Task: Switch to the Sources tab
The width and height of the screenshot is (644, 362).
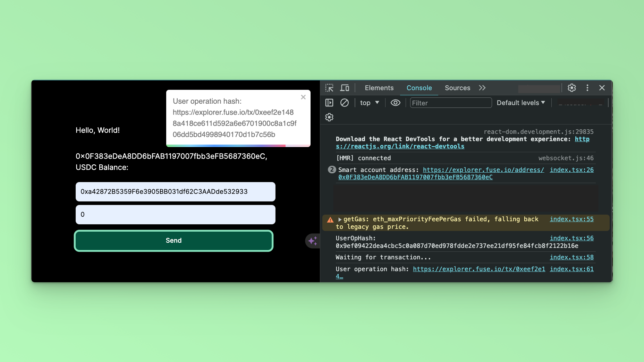Action: pyautogui.click(x=457, y=88)
